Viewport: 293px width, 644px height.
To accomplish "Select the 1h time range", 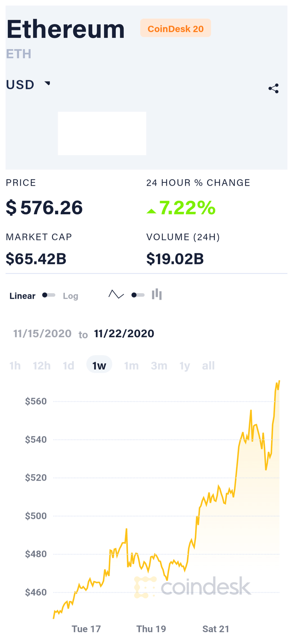I will click(x=15, y=366).
